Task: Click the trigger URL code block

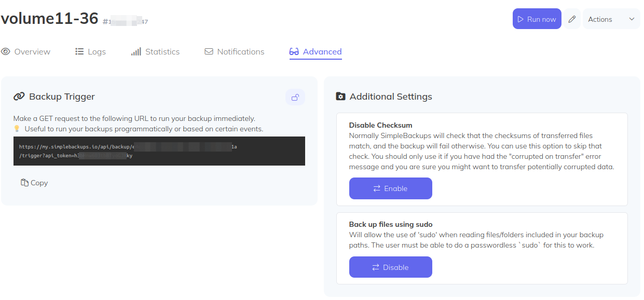Action: tap(159, 151)
